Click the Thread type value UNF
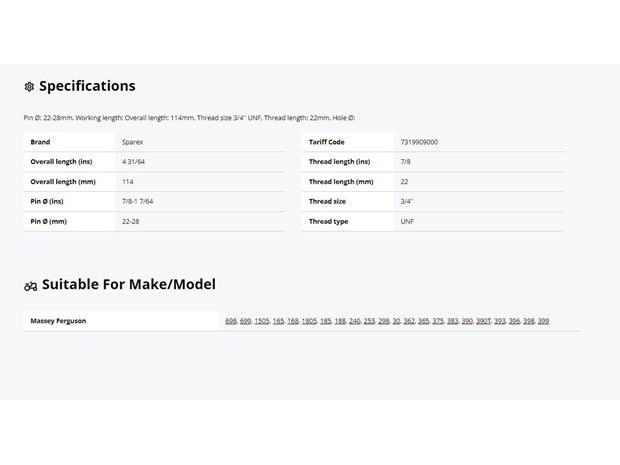 coord(407,221)
